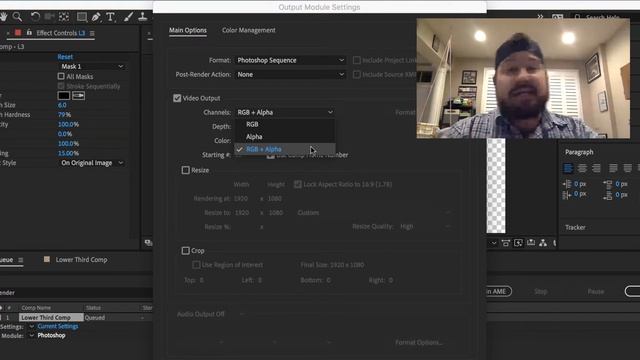Select the Type tool
Viewport: 640px width, 360px height.
click(110, 17)
